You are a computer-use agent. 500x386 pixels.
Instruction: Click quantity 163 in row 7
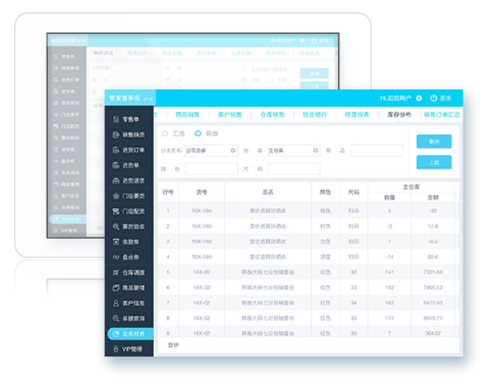[x=389, y=303]
